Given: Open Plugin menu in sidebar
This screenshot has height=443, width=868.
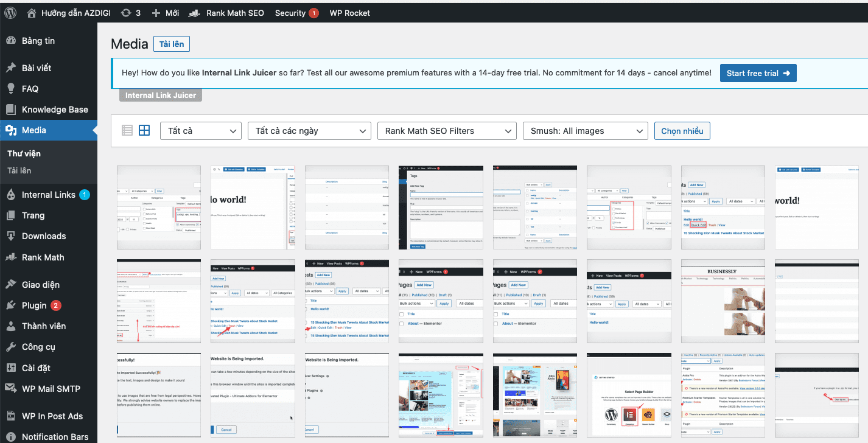Looking at the screenshot, I should point(34,305).
